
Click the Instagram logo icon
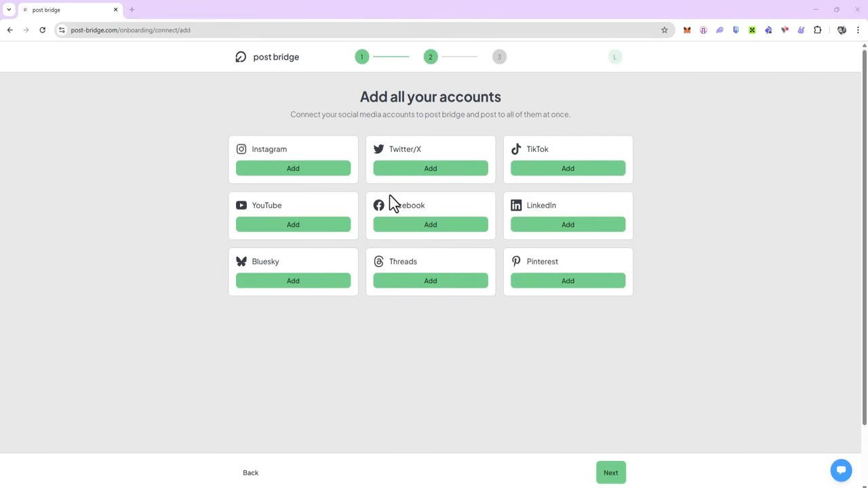pos(241,149)
